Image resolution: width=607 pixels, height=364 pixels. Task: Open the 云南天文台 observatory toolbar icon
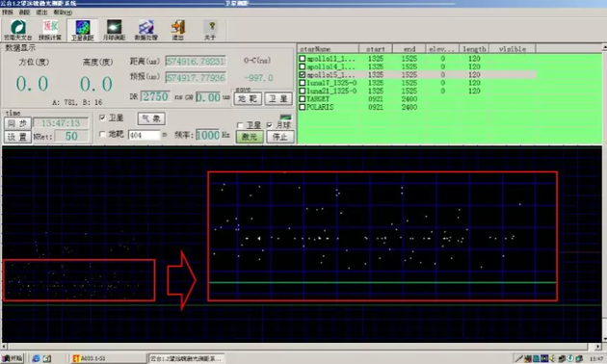tap(17, 30)
